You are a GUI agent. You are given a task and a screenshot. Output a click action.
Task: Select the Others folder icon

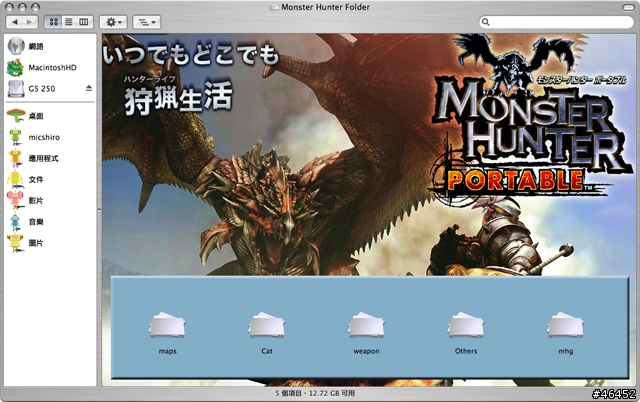466,325
